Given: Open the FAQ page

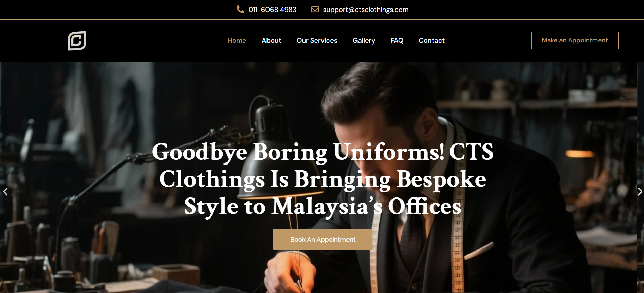Looking at the screenshot, I should 397,40.
